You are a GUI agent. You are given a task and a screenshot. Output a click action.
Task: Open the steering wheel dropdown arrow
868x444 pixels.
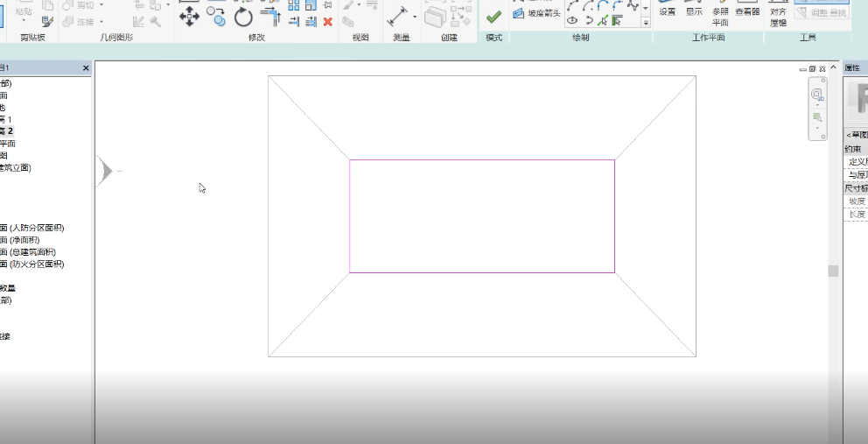(817, 105)
